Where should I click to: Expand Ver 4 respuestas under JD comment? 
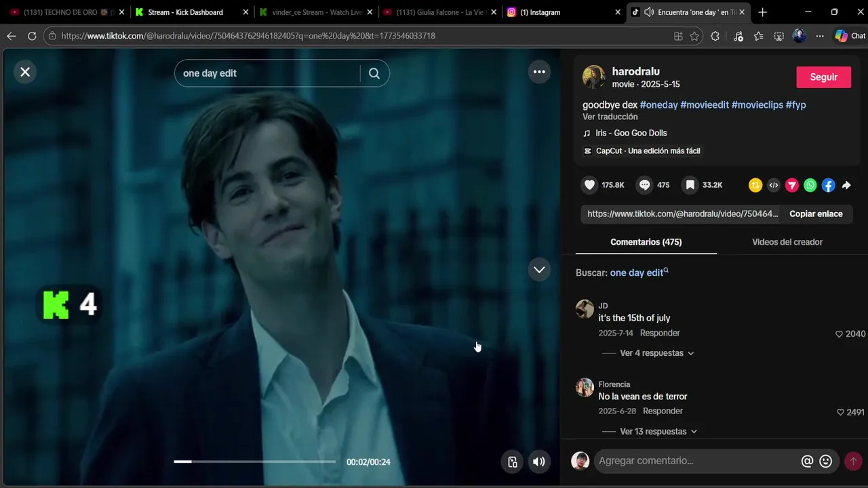point(656,353)
